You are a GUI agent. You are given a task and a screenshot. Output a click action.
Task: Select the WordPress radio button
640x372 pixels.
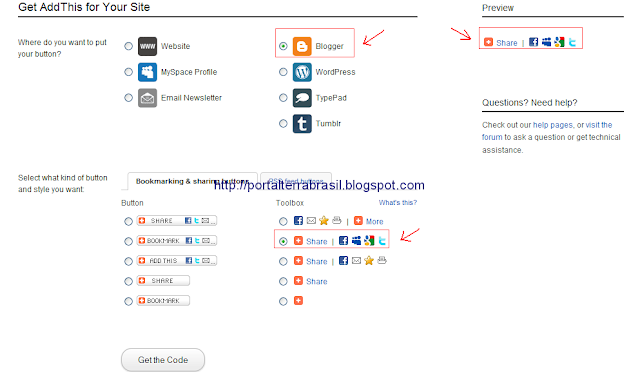(283, 72)
